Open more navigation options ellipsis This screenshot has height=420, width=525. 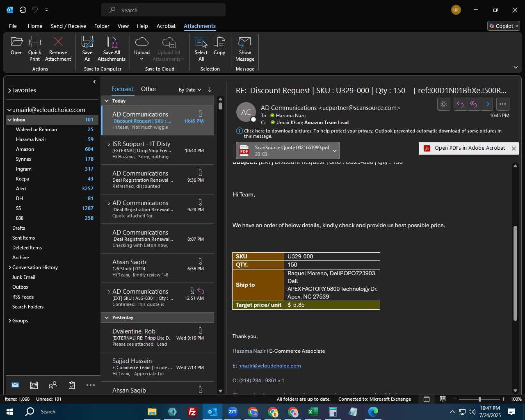coord(91,385)
